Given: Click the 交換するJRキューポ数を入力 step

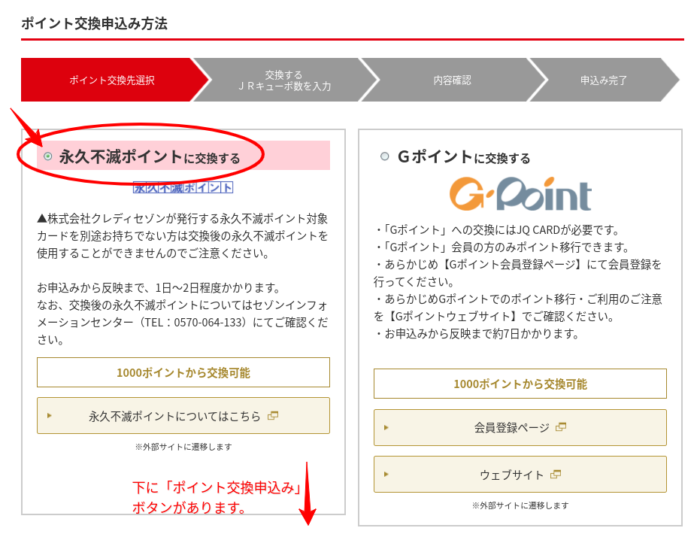Looking at the screenshot, I should click(x=284, y=80).
